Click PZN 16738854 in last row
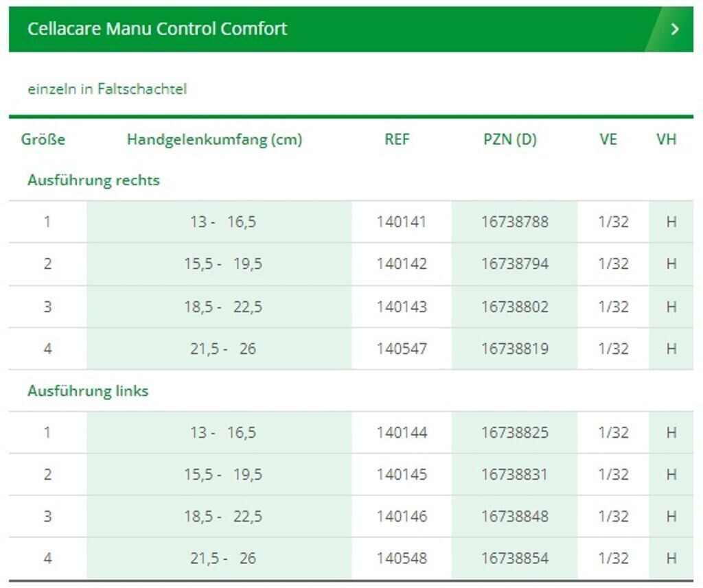This screenshot has width=703, height=588. [x=515, y=558]
